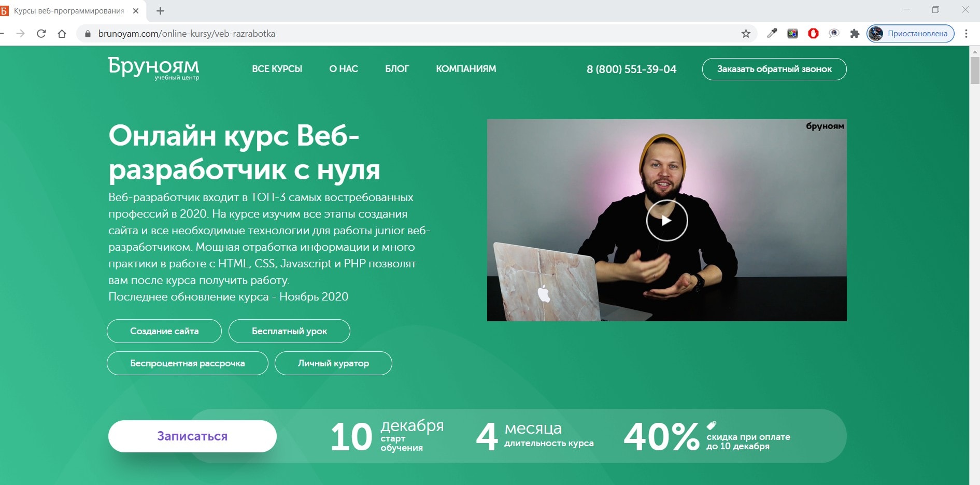Screen dimensions: 980x485
Task: Click the video thumbnail бруноям watermark area
Action: point(825,126)
